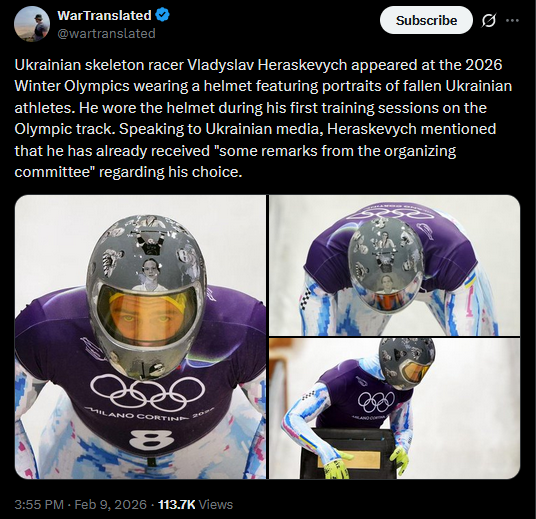Visit the WarTranslated display name link
The height and width of the screenshot is (519, 536).
pyautogui.click(x=104, y=15)
